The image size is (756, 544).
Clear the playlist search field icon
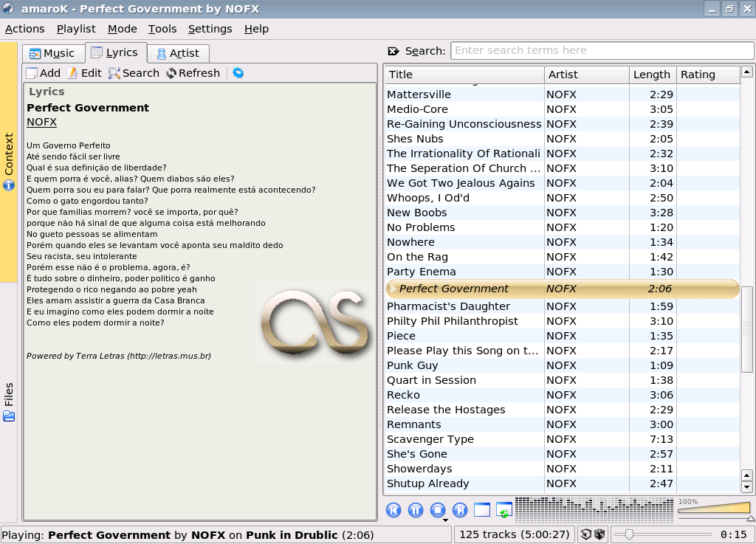(x=394, y=51)
